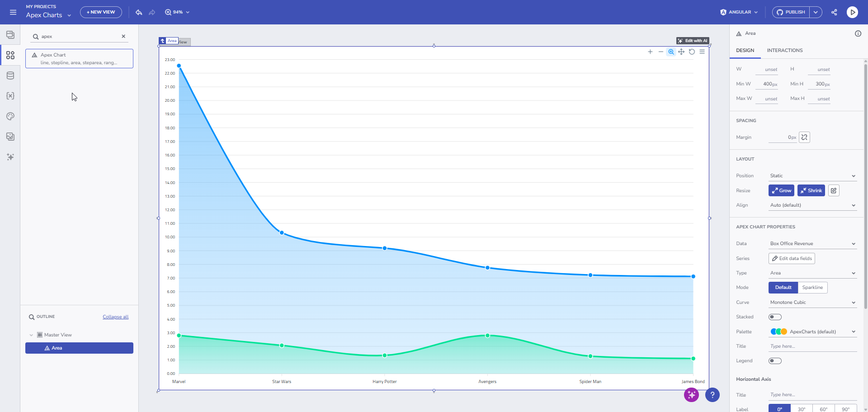The height and width of the screenshot is (412, 868).
Task: Clear the apex search text
Action: 123,36
